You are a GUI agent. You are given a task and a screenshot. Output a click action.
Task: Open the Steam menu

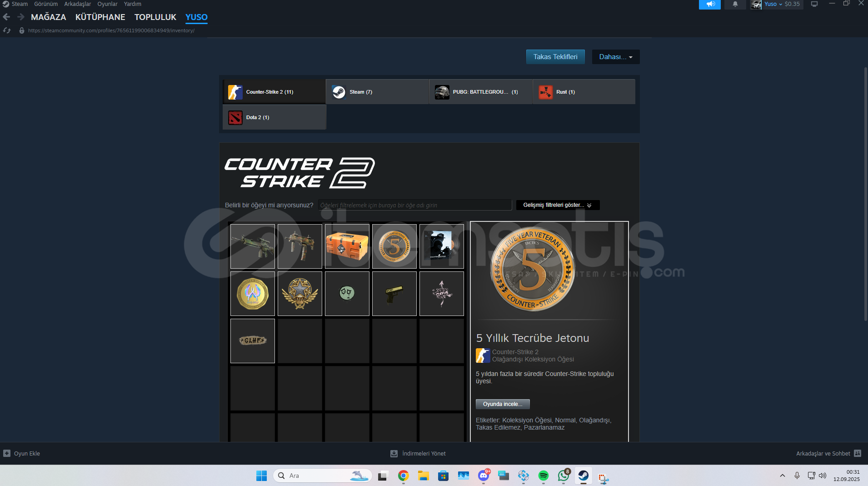[20, 4]
